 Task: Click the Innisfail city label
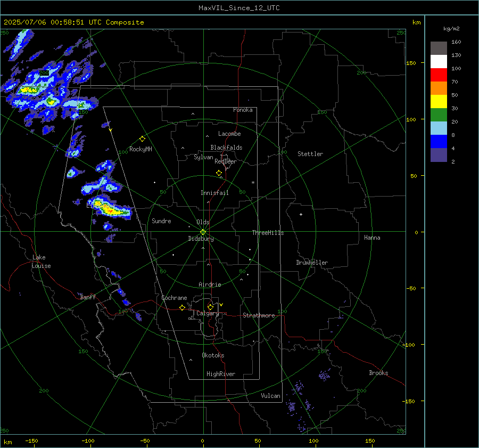point(214,193)
